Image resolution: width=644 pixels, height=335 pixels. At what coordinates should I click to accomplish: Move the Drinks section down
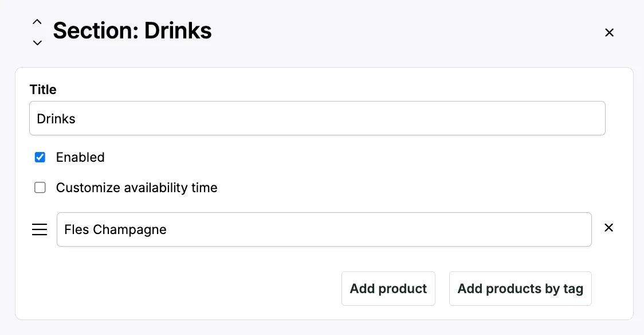(x=37, y=42)
